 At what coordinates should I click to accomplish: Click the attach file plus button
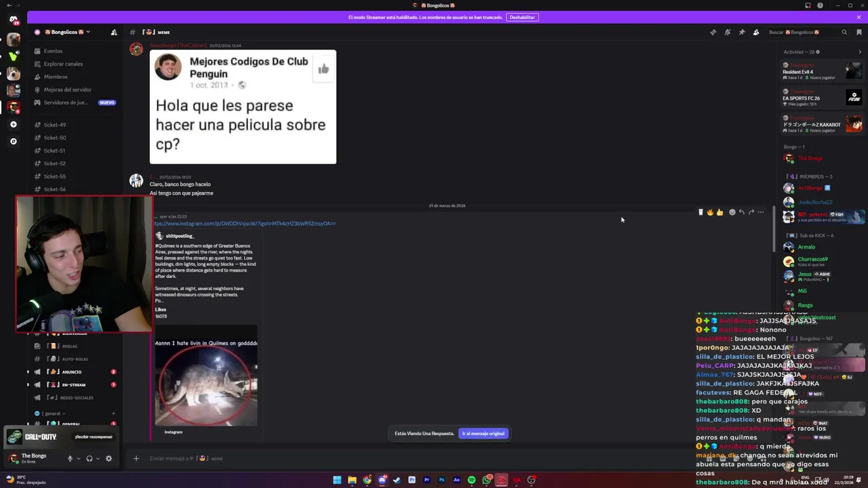(136, 458)
